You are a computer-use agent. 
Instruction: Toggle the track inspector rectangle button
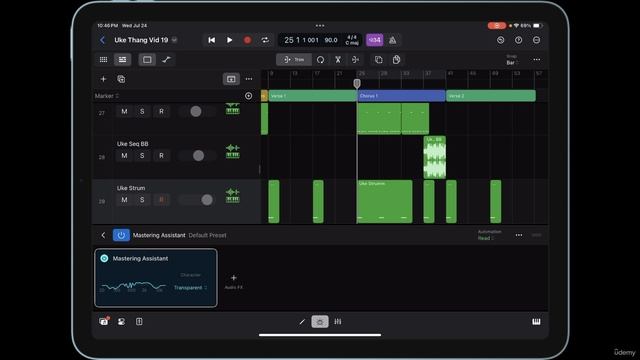click(x=147, y=60)
